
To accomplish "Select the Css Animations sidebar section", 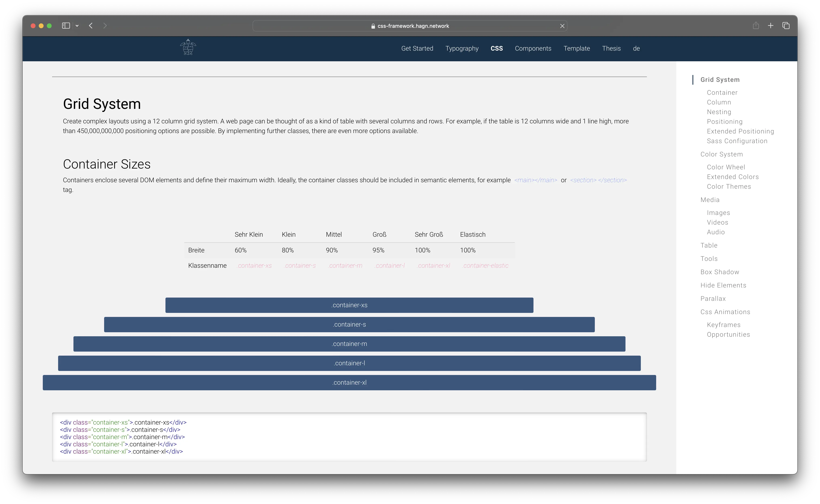I will pyautogui.click(x=725, y=312).
